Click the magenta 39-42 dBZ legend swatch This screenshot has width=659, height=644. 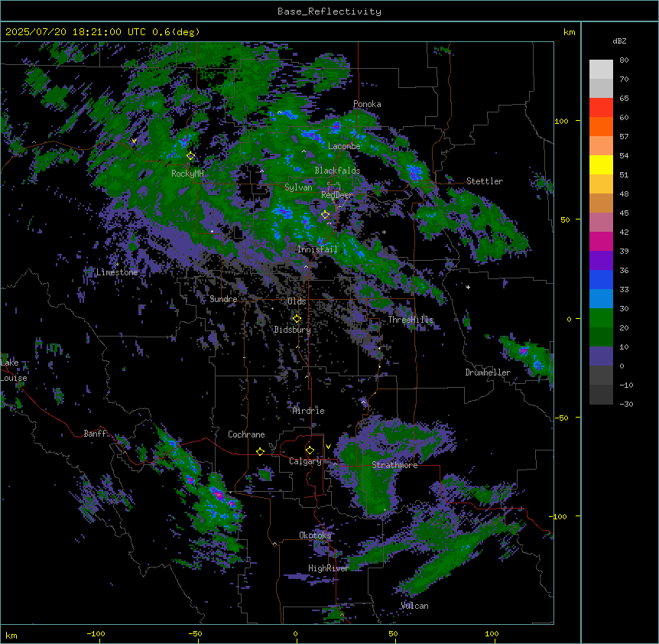click(x=601, y=241)
